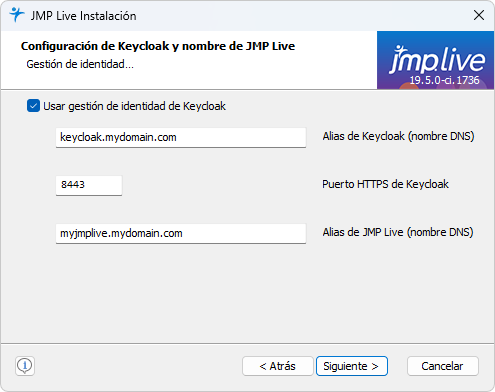Go back with the Atrás button
Image resolution: width=495 pixels, height=392 pixels.
[x=278, y=366]
